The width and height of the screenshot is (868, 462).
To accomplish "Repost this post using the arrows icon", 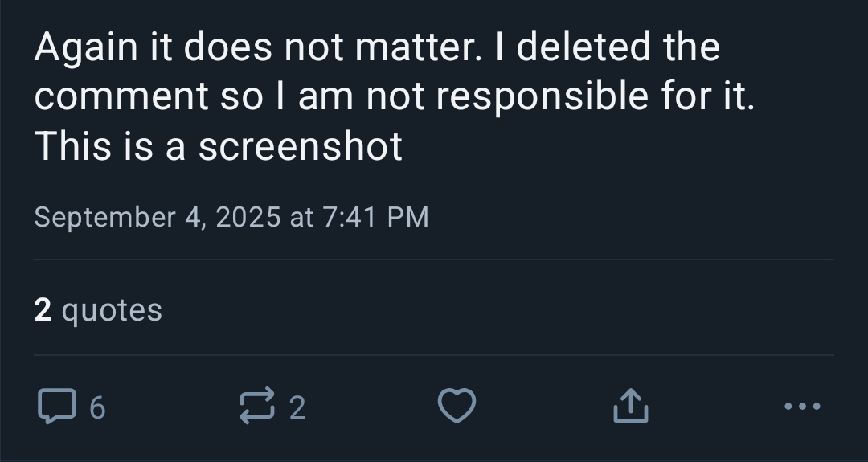I will tap(257, 407).
